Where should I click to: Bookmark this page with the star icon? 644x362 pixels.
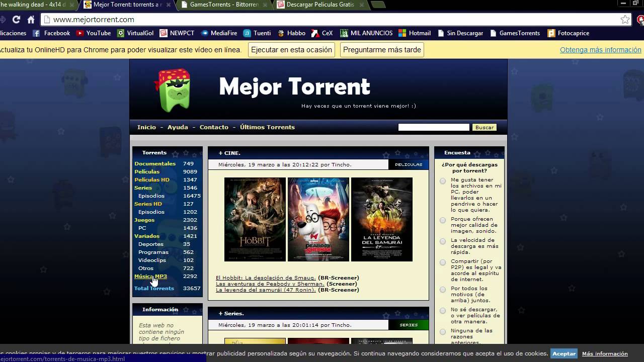(x=625, y=20)
